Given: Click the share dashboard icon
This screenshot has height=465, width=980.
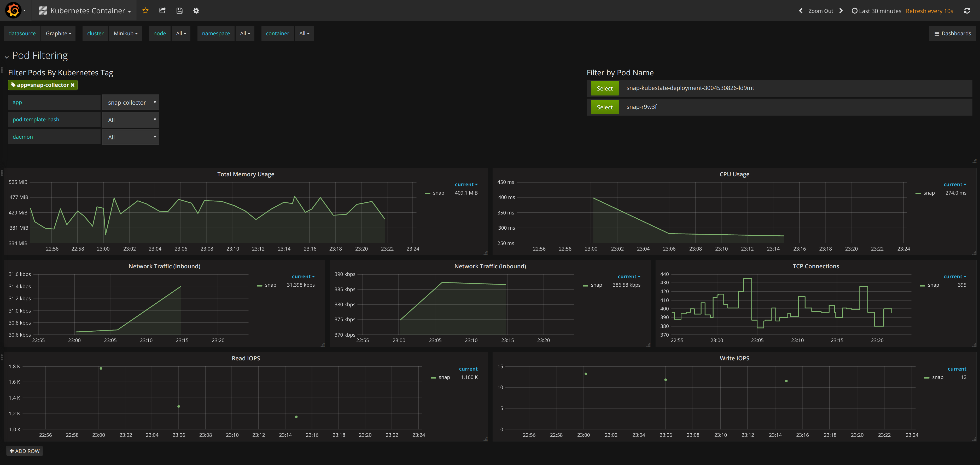Looking at the screenshot, I should (x=162, y=11).
